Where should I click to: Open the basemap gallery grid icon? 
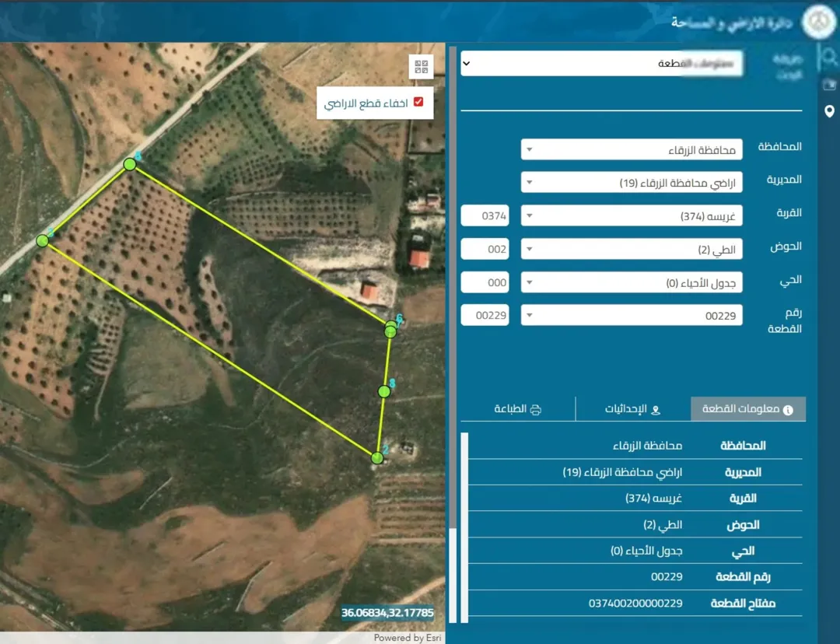(421, 67)
